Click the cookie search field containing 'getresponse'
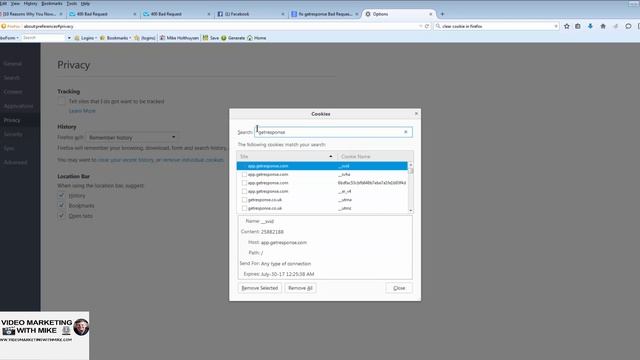 pyautogui.click(x=333, y=132)
